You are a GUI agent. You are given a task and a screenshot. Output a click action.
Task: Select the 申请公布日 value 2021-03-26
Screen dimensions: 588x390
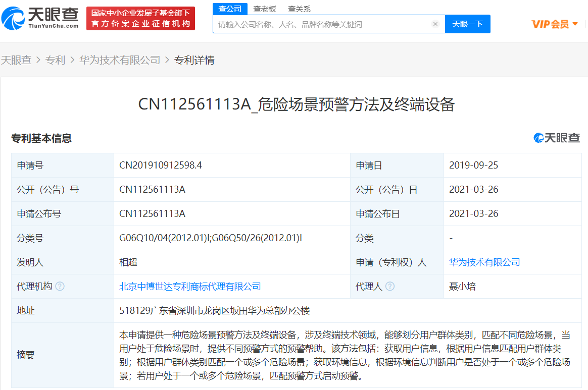[473, 213]
